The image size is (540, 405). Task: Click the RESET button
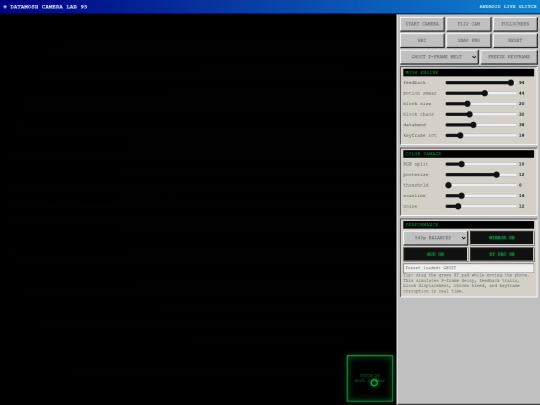515,40
